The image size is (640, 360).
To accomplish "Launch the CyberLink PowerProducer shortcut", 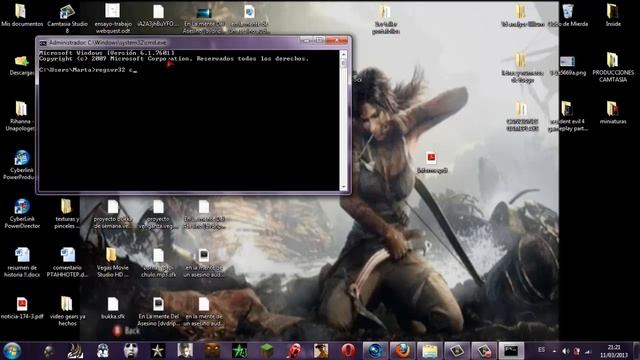I will pyautogui.click(x=21, y=165).
